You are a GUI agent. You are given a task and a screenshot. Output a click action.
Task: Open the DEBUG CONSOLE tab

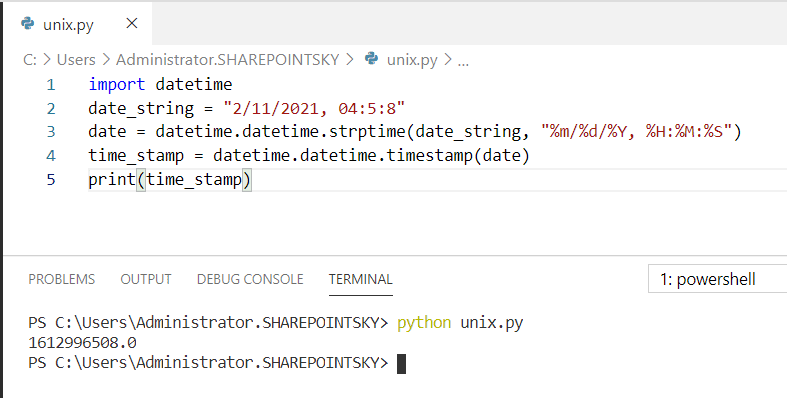click(250, 279)
